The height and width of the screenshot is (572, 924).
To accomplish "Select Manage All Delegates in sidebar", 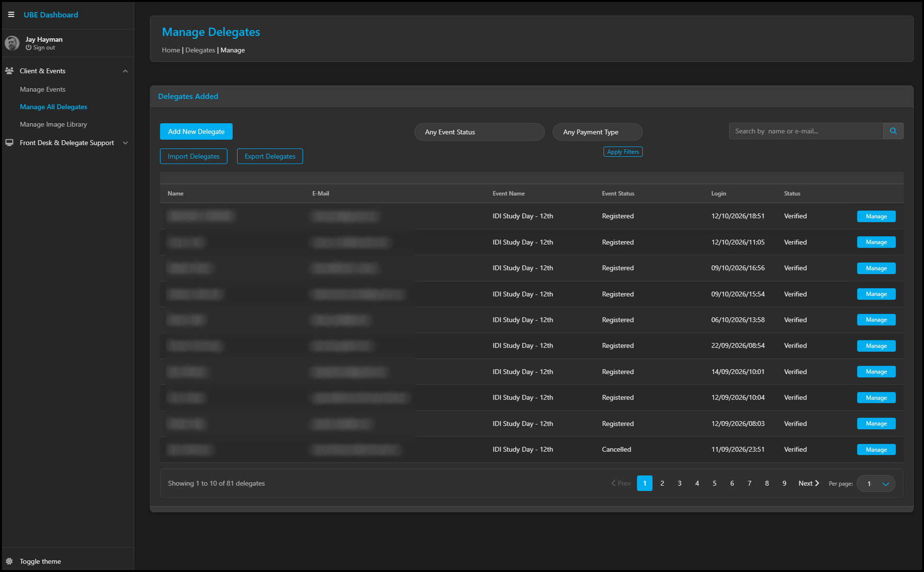I will pos(53,107).
